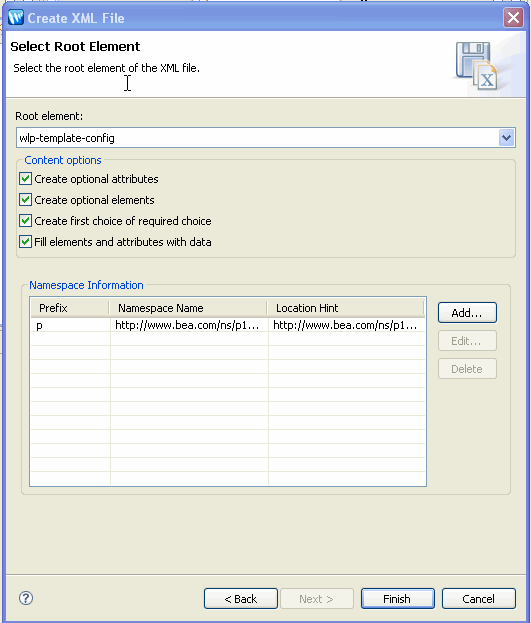Click the help question mark icon
The image size is (531, 623).
click(x=26, y=598)
